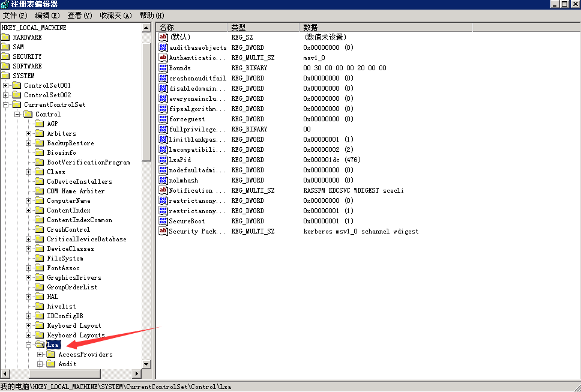Image resolution: width=581 pixels, height=392 pixels.
Task: Select the DeviceClasses key
Action: pyautogui.click(x=70, y=249)
